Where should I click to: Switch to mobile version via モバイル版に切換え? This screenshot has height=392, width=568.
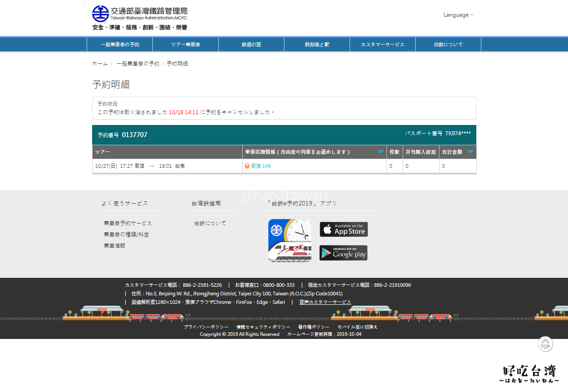tap(357, 327)
